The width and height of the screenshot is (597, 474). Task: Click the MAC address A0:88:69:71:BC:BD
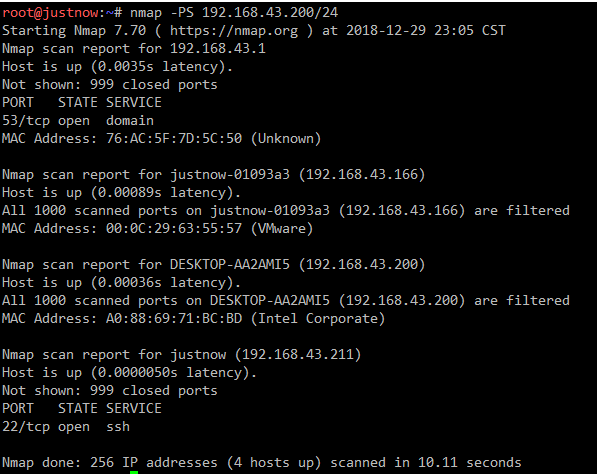(174, 319)
